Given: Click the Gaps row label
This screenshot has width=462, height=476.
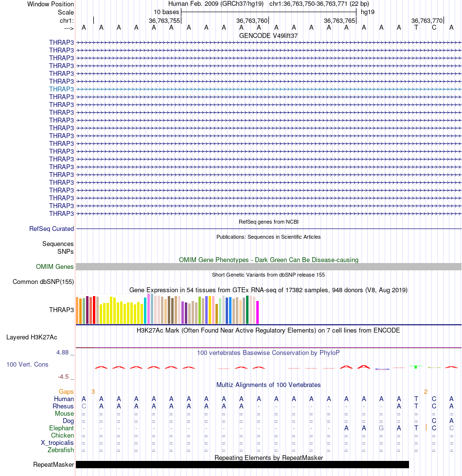Looking at the screenshot, I should [x=66, y=391].
